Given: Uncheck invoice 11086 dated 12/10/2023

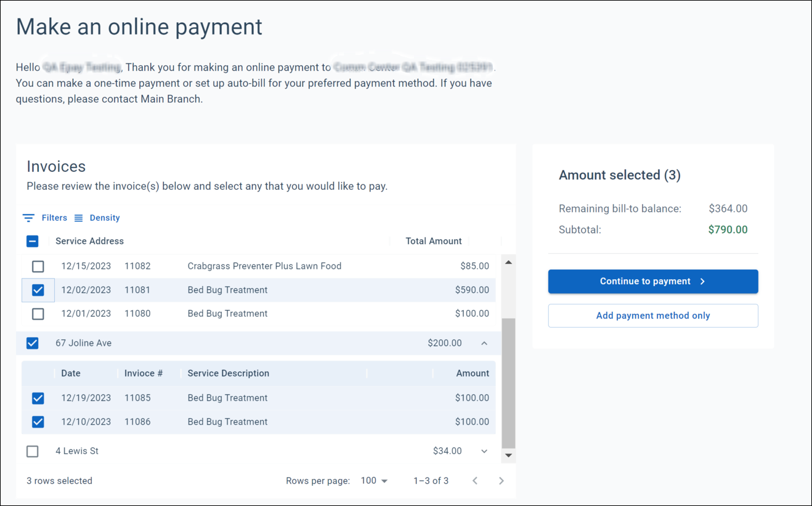Looking at the screenshot, I should 38,422.
